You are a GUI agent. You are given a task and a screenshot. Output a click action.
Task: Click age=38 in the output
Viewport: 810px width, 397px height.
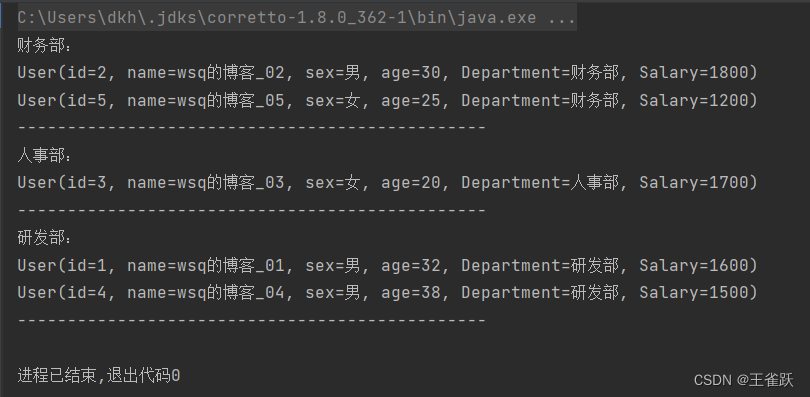411,293
